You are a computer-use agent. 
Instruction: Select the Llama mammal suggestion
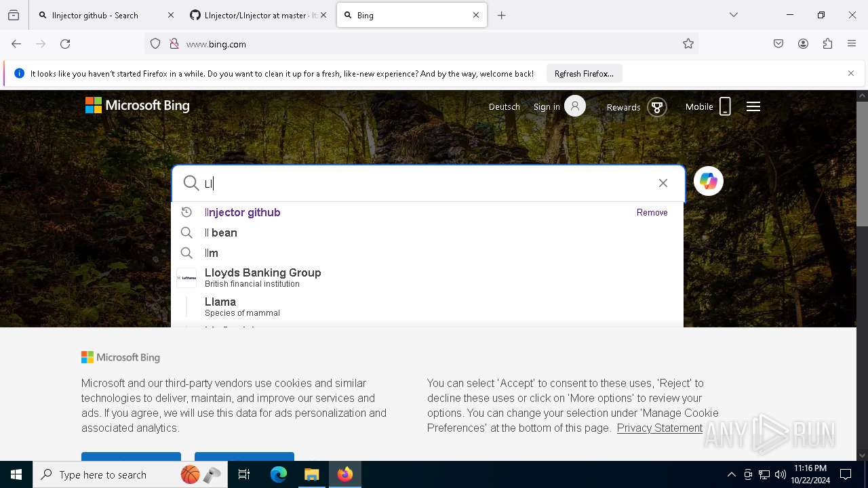pyautogui.click(x=427, y=307)
